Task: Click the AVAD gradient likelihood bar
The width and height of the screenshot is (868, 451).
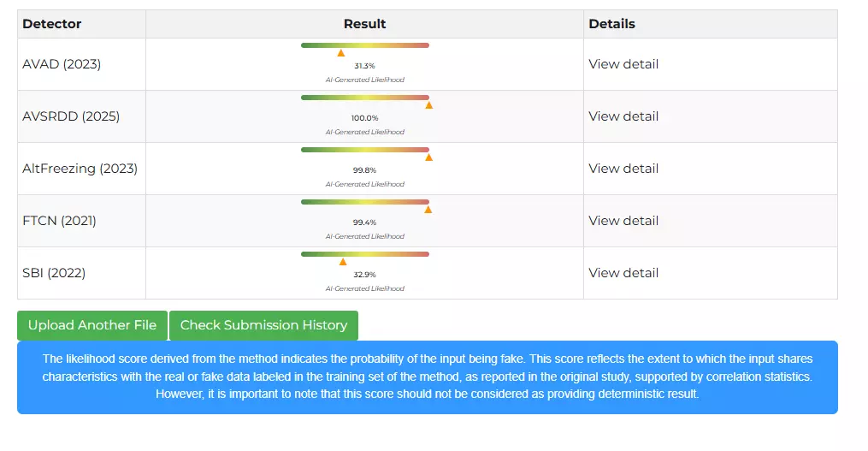Action: coord(365,45)
